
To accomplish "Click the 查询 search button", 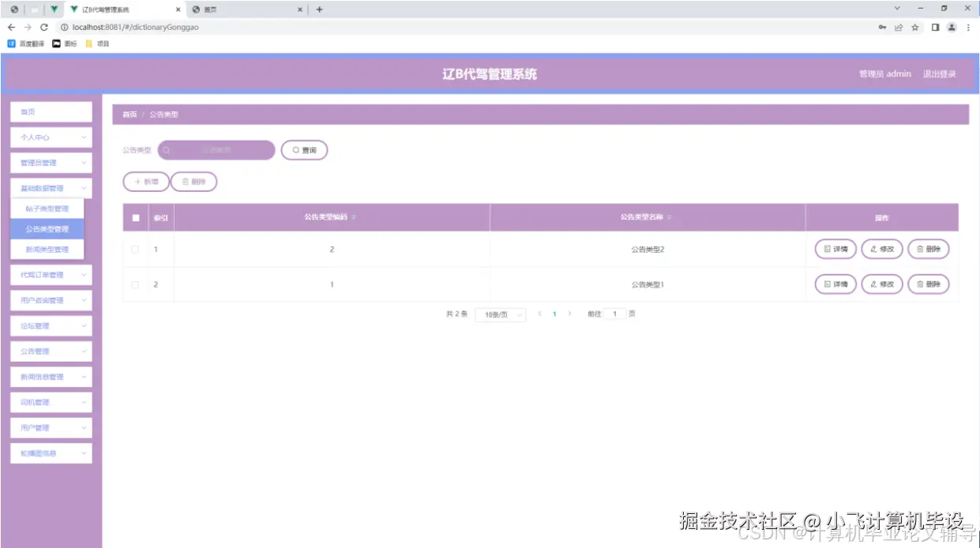I will click(x=304, y=150).
